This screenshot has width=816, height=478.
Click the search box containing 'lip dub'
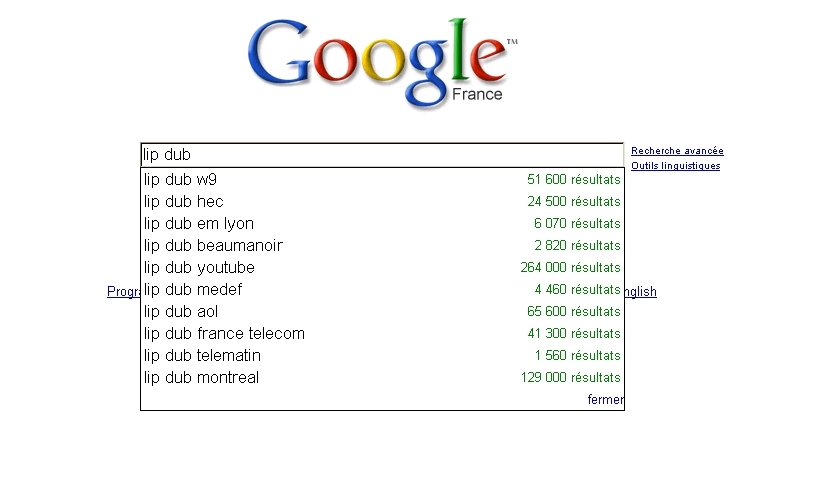pyautogui.click(x=380, y=155)
